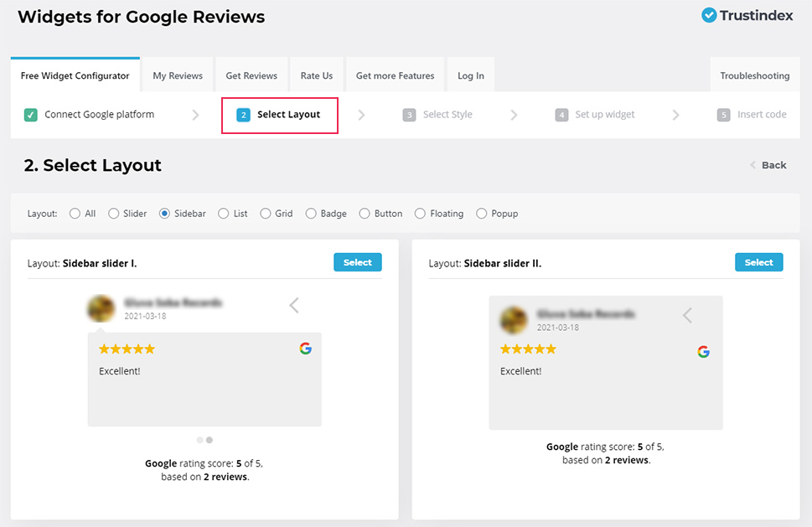The width and height of the screenshot is (812, 527).
Task: Click the date 2021-03-18 in Sidebar slider I
Action: point(145,317)
